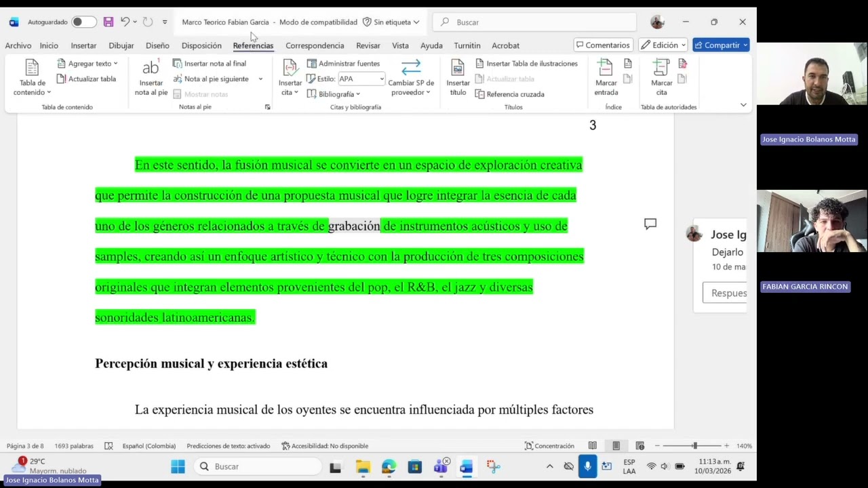The width and height of the screenshot is (868, 488).
Task: Click Marcar entrada icon
Action: click(606, 78)
